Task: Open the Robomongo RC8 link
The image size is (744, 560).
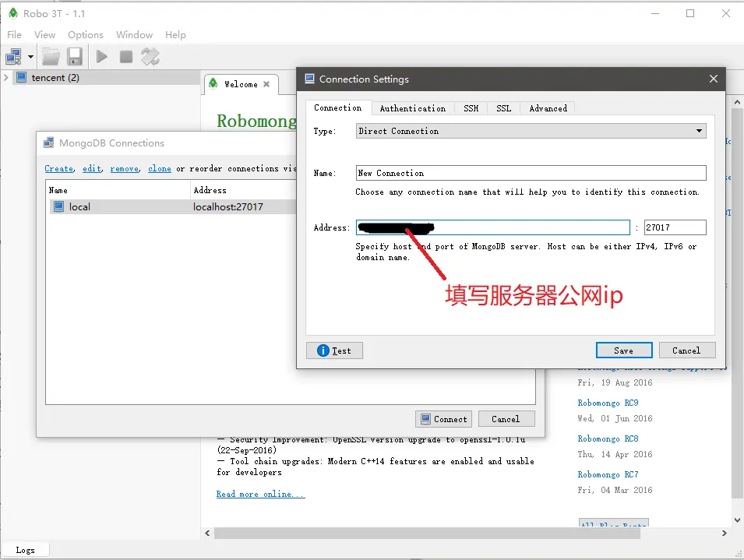Action: [608, 438]
